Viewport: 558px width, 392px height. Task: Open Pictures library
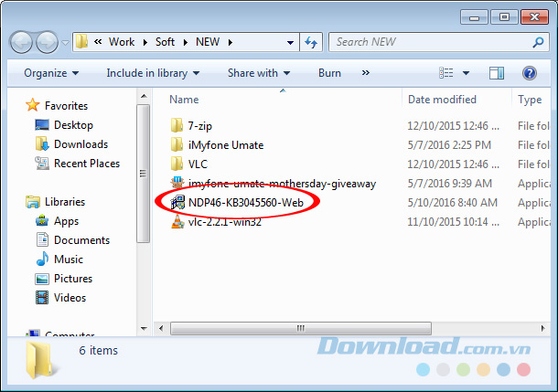point(73,279)
